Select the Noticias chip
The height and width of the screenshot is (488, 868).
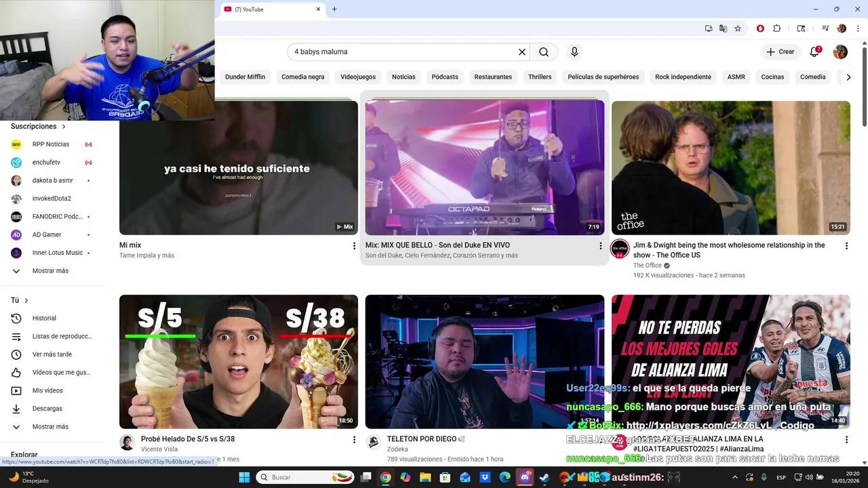pos(403,77)
